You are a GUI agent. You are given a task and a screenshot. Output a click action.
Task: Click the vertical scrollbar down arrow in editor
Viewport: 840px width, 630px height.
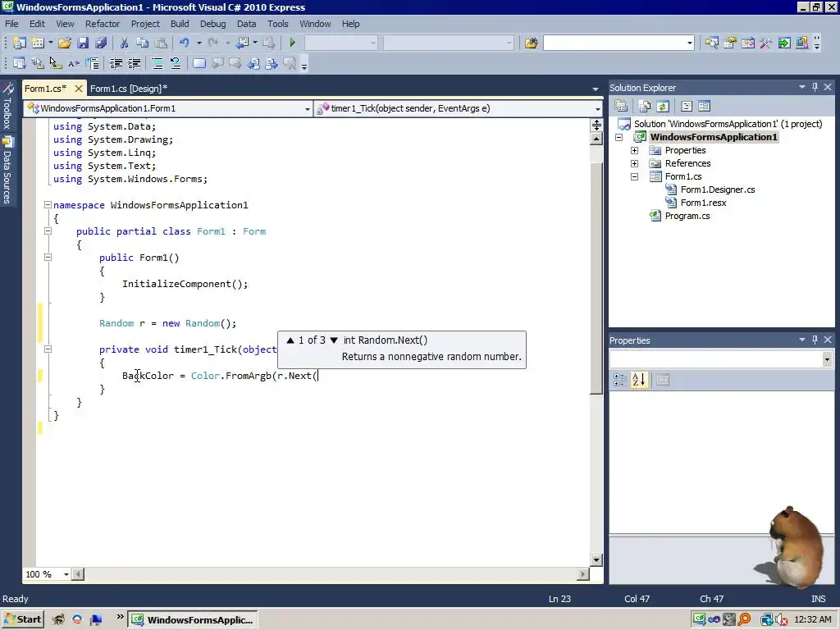click(x=596, y=559)
